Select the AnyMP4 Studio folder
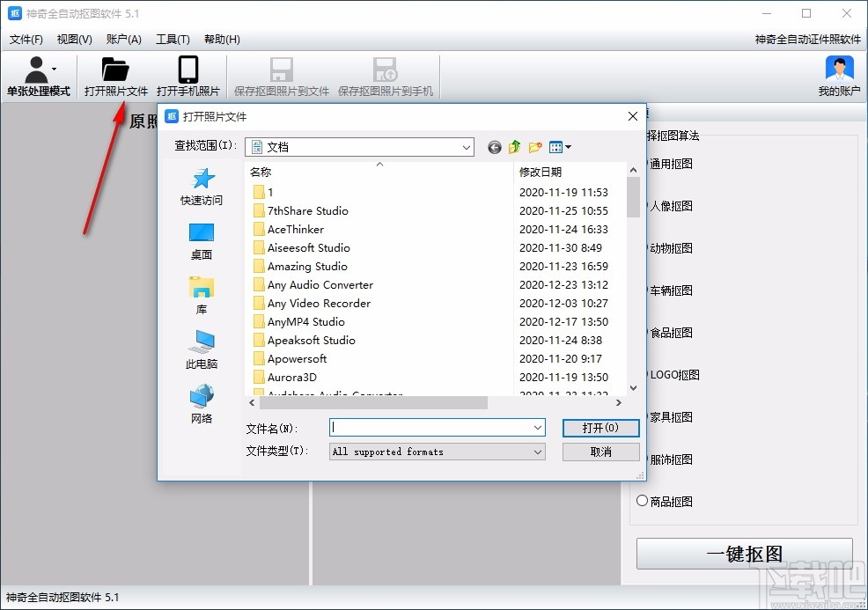Screen dimensions: 868x610 coord(299,321)
